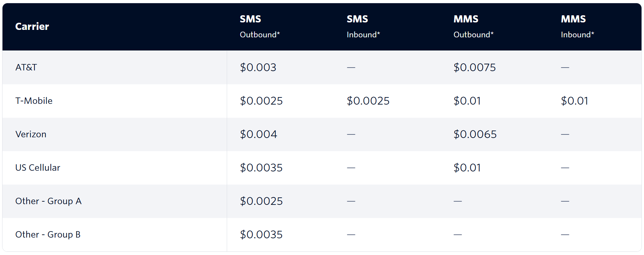Click the Verizon carrier name

coord(31,134)
